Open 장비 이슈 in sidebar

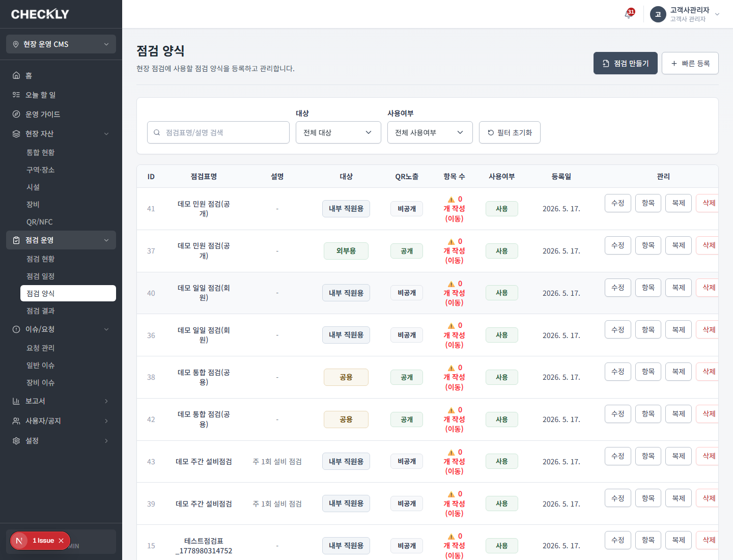68,383
